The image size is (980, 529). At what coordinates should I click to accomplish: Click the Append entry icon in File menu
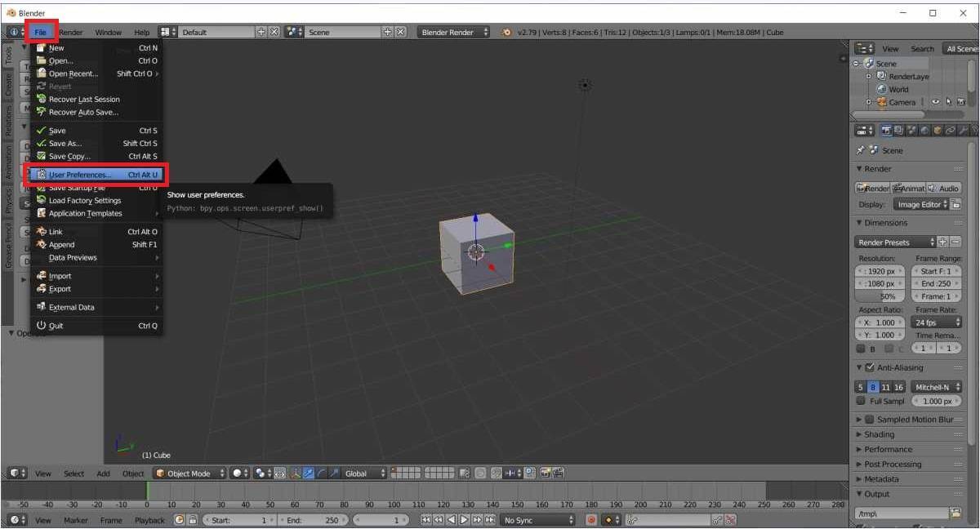[41, 245]
